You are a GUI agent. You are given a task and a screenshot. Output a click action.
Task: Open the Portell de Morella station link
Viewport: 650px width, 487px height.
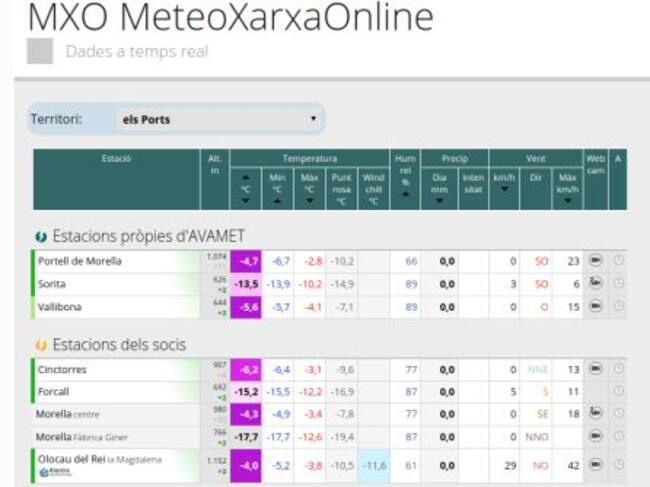(80, 261)
